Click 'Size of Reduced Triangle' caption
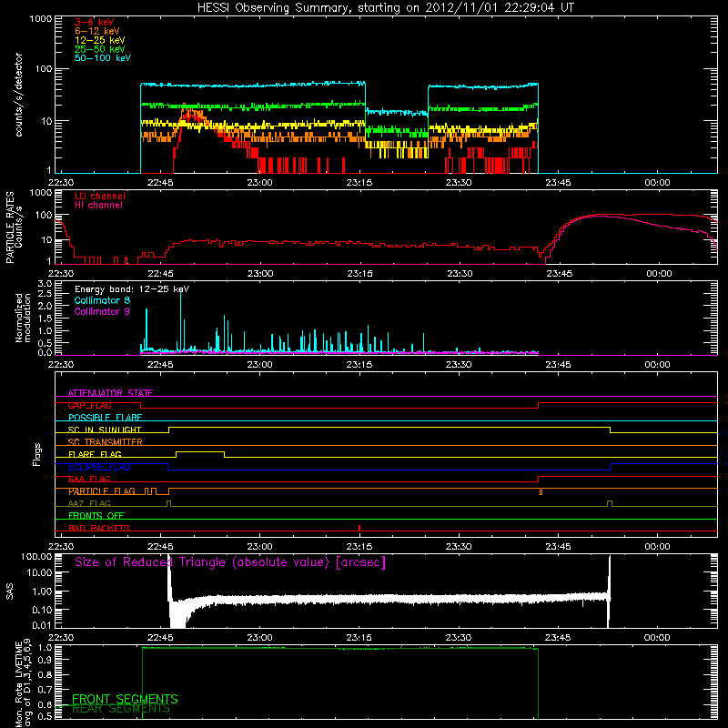728x728 pixels. pyautogui.click(x=230, y=562)
